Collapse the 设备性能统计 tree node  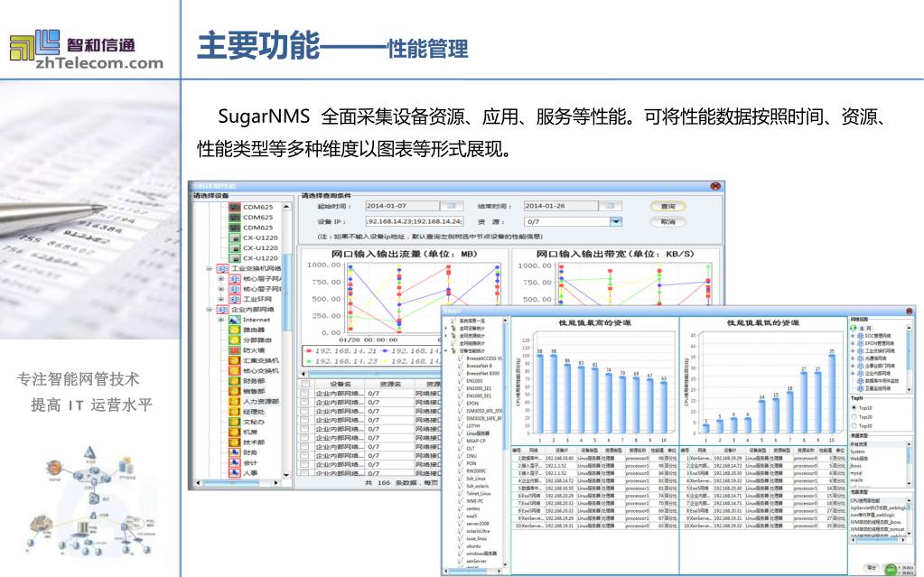tap(446, 350)
